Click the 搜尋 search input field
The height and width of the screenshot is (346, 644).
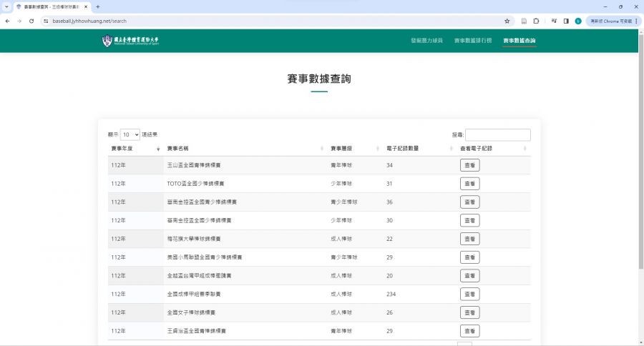(x=498, y=134)
